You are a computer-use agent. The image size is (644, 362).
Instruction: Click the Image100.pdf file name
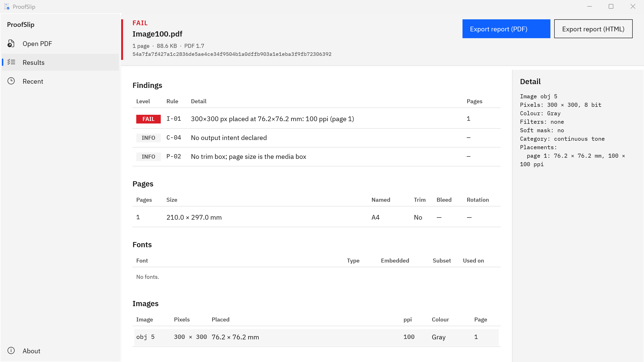click(157, 34)
